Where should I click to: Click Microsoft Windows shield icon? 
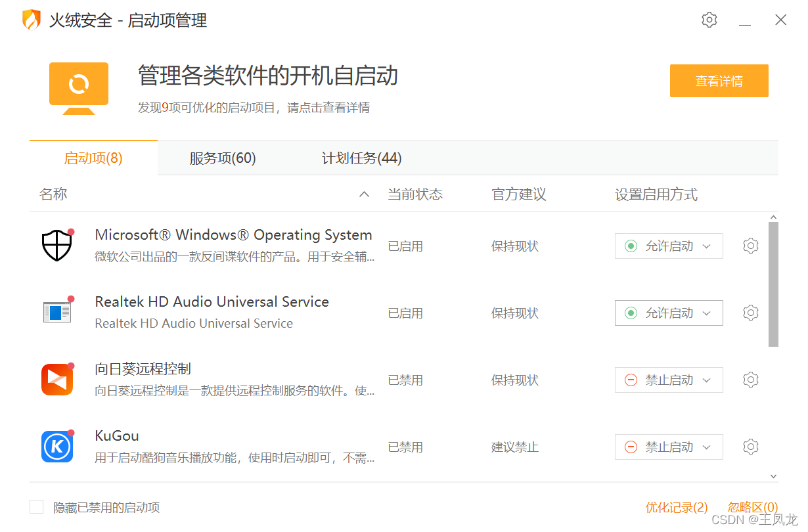click(57, 245)
